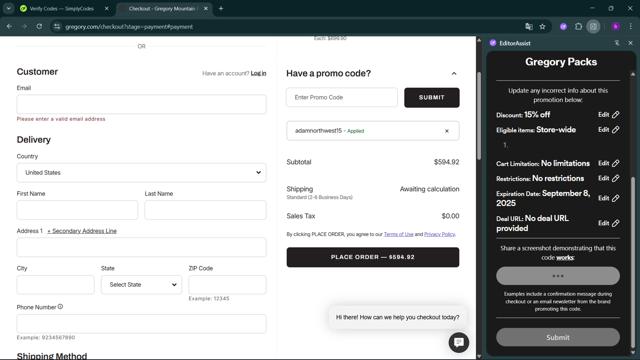The image size is (640, 360).
Task: Open the purple EditorAssist extension icon
Action: (563, 27)
